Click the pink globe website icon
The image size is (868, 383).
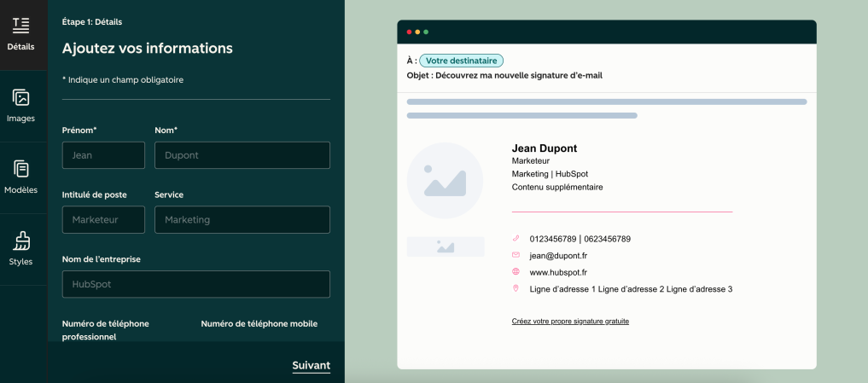(x=516, y=272)
